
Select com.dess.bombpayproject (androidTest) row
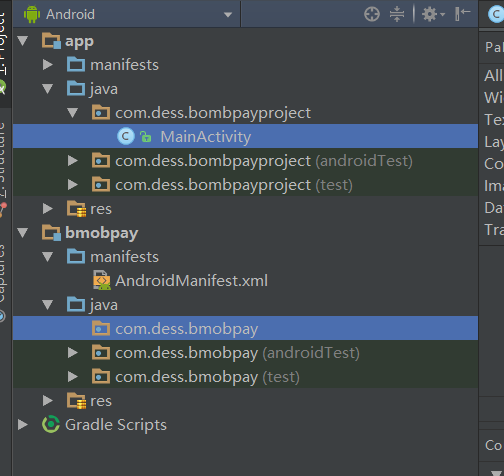click(x=245, y=161)
